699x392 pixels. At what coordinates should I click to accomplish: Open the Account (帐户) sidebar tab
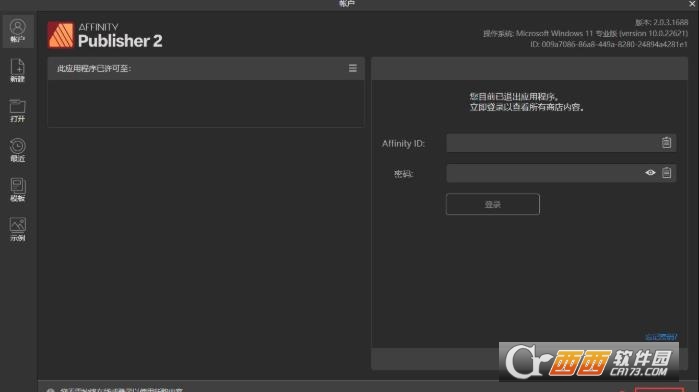click(17, 31)
